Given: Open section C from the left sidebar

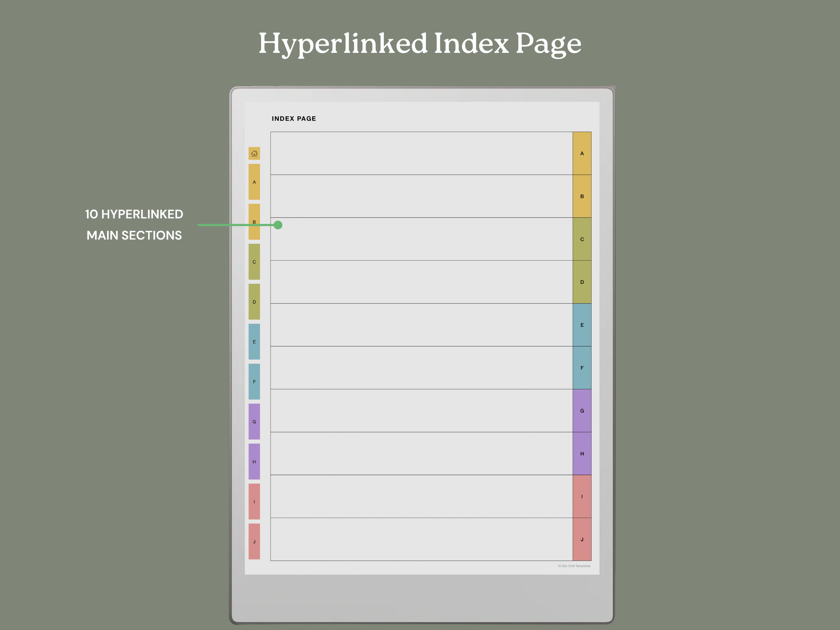Looking at the screenshot, I should tap(254, 262).
